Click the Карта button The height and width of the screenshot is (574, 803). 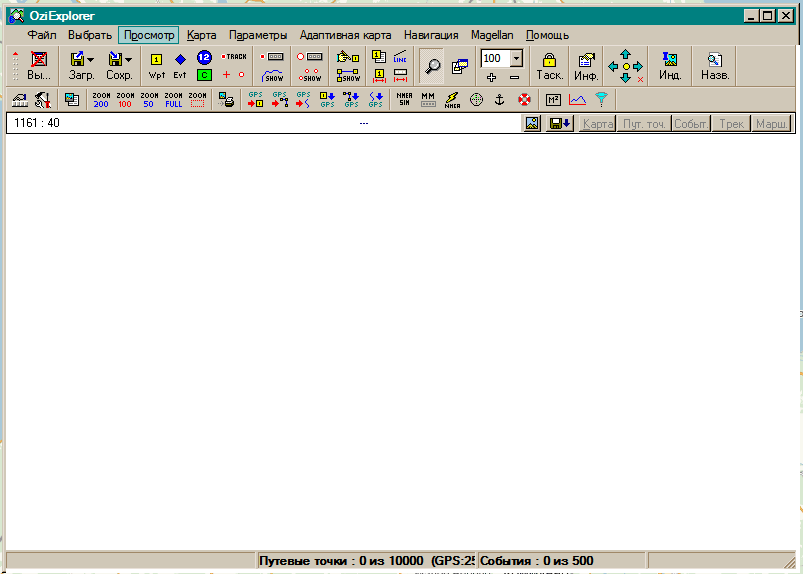[597, 123]
